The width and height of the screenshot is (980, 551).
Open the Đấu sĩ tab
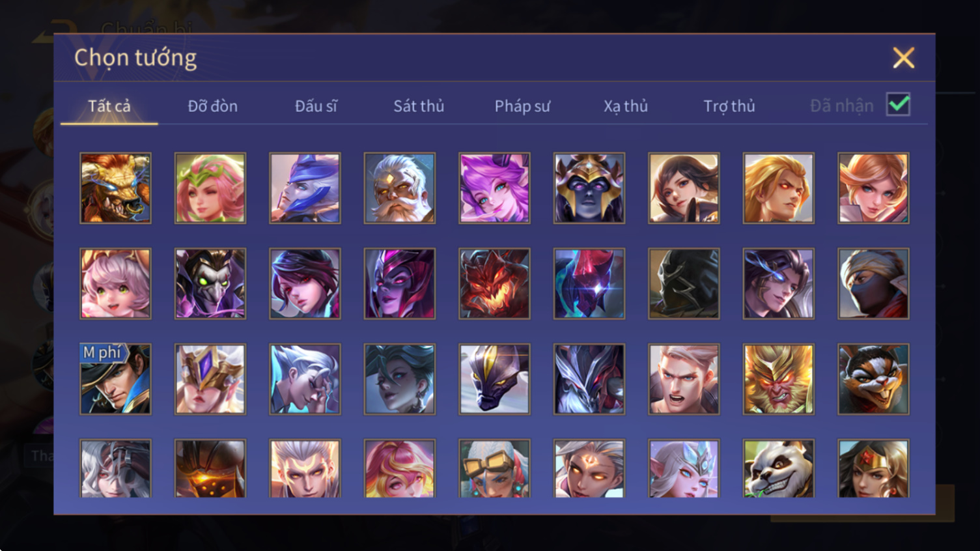[316, 106]
